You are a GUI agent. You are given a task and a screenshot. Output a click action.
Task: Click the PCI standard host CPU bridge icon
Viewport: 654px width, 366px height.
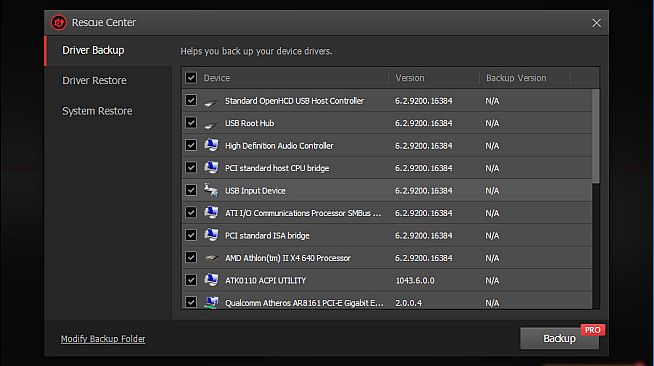tap(211, 168)
